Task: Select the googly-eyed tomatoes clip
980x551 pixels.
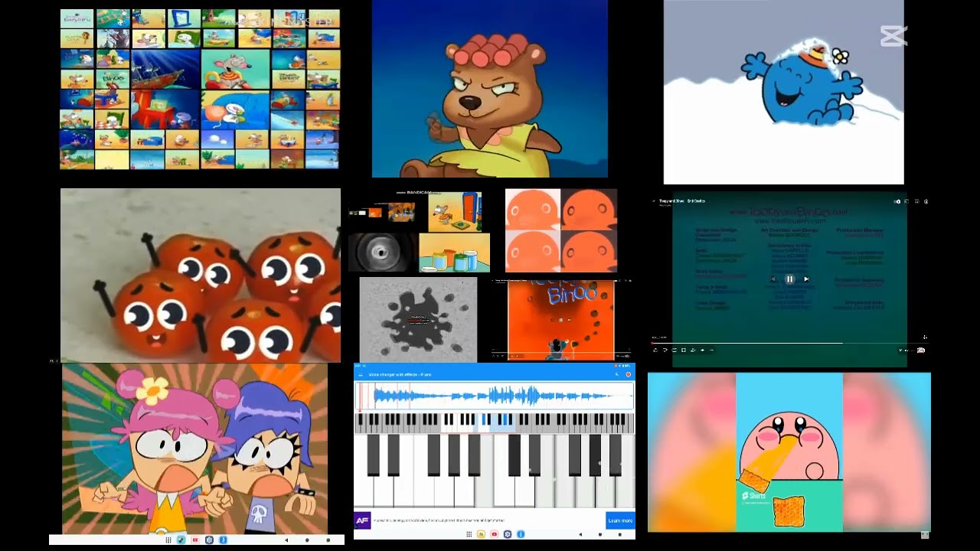Action: [201, 275]
